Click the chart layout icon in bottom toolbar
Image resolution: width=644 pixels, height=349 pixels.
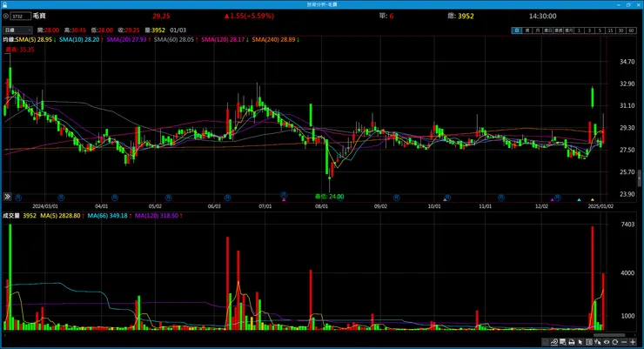[546, 342]
